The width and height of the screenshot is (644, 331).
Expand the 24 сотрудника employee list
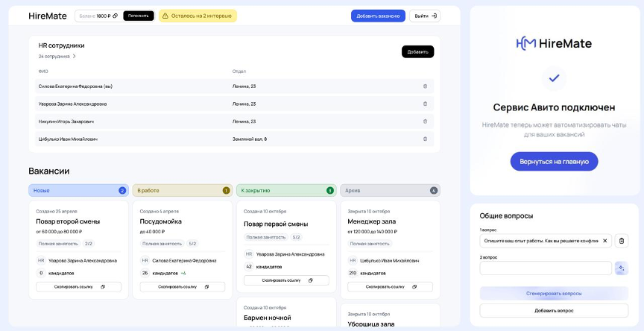pos(57,56)
